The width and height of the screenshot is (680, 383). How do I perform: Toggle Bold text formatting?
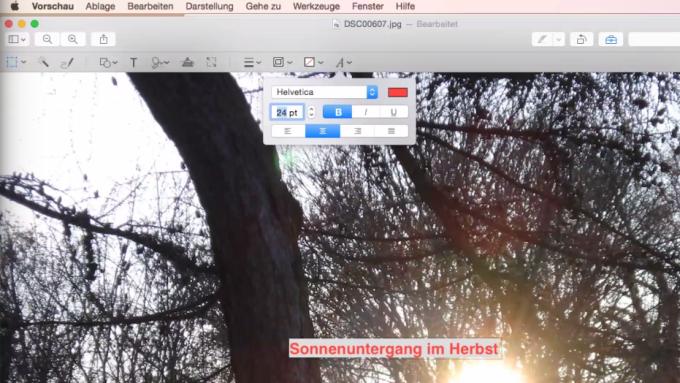[x=338, y=112]
